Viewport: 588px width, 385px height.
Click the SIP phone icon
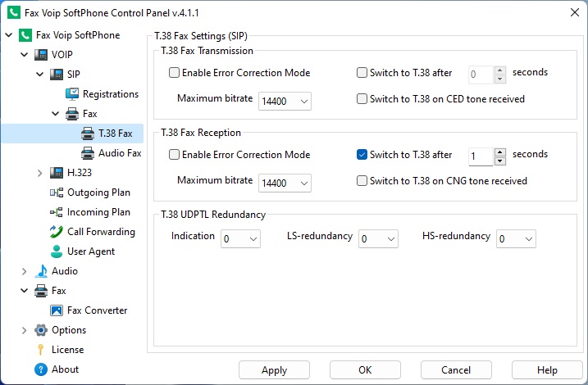(57, 75)
